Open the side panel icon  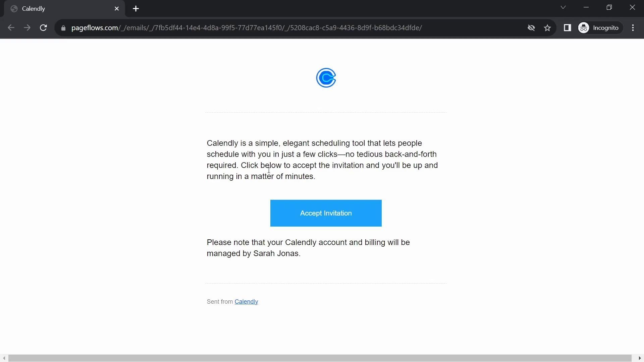[567, 28]
